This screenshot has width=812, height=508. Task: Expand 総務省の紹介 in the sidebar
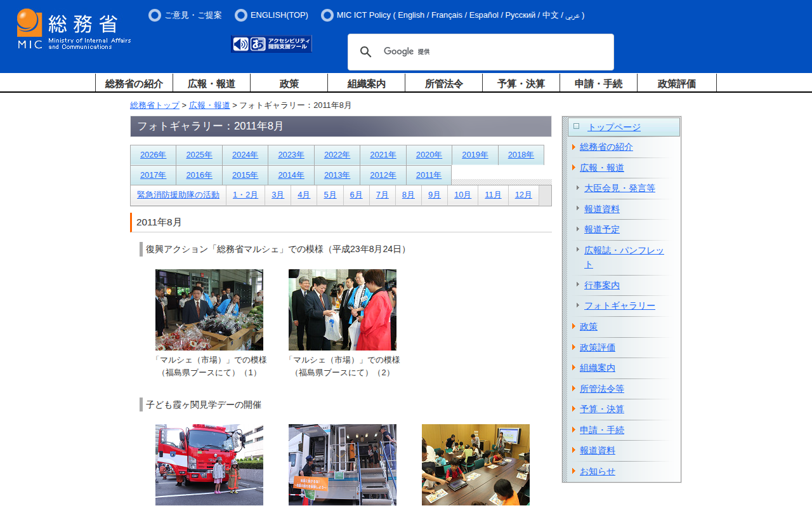tap(606, 147)
